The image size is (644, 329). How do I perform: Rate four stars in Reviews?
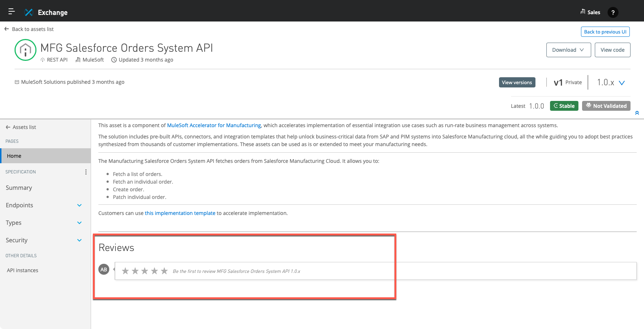(x=154, y=271)
